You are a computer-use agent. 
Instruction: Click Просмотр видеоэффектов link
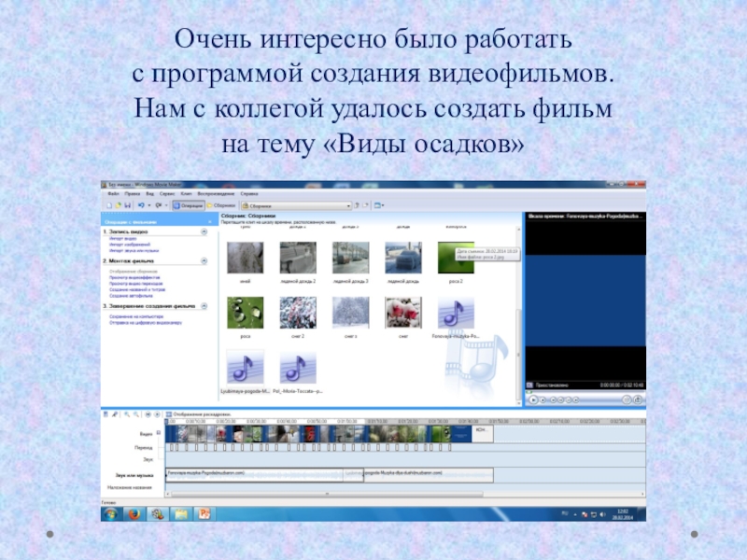click(134, 277)
